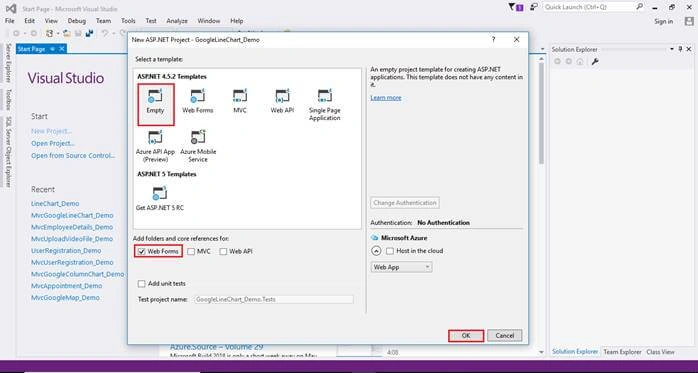Image resolution: width=698 pixels, height=373 pixels.
Task: Switch to Class View tab
Action: 660,352
